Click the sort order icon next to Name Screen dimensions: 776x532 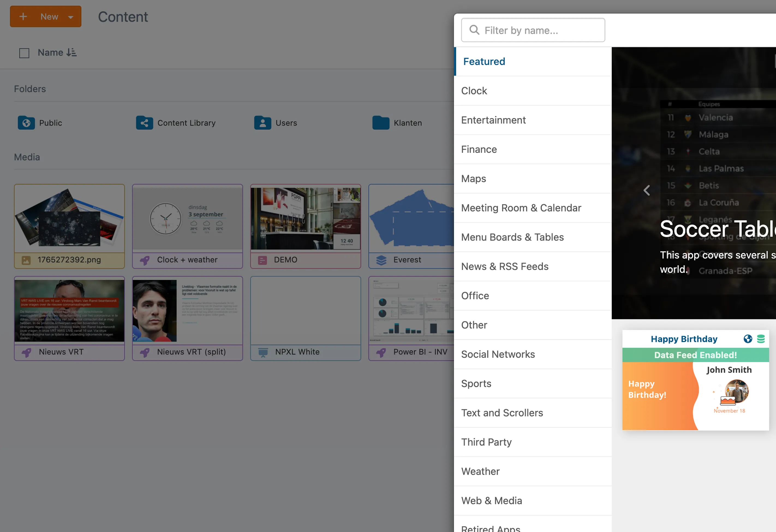point(71,52)
